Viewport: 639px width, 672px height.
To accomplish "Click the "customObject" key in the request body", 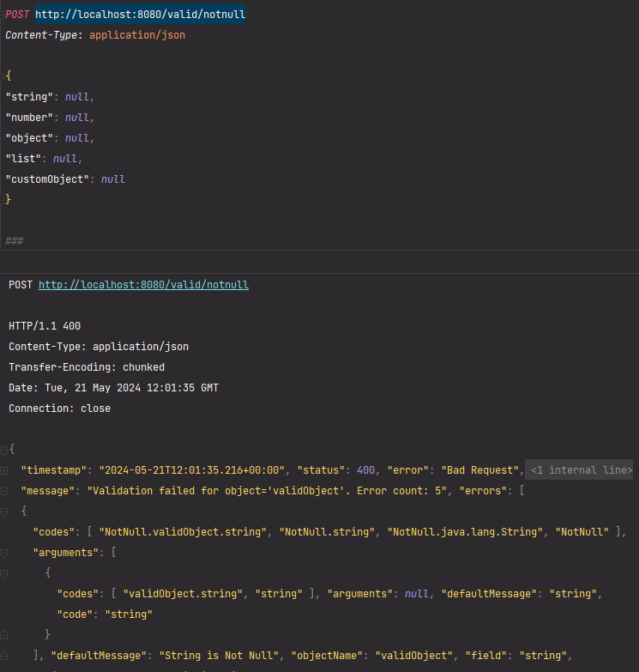I will [x=47, y=179].
